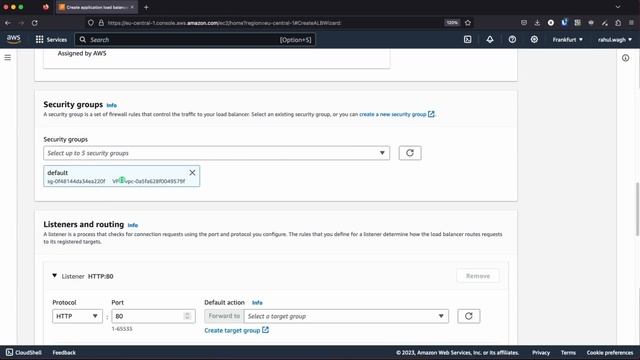Click the browser address bar URL

click(x=224, y=23)
